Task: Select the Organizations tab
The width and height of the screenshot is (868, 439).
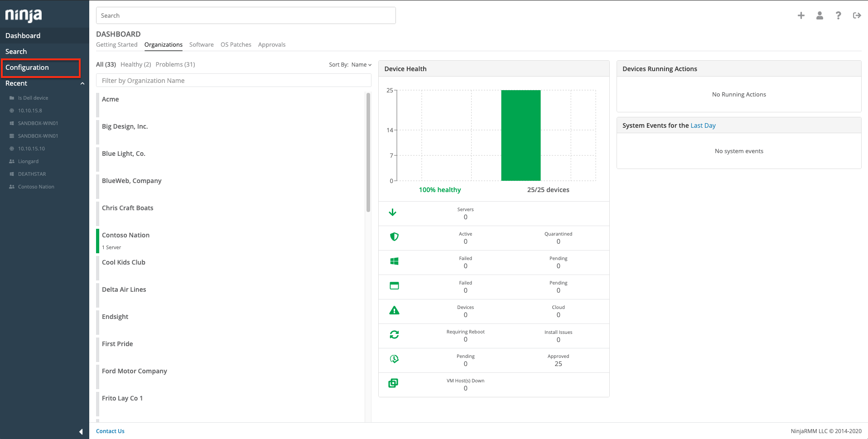Action: point(164,44)
